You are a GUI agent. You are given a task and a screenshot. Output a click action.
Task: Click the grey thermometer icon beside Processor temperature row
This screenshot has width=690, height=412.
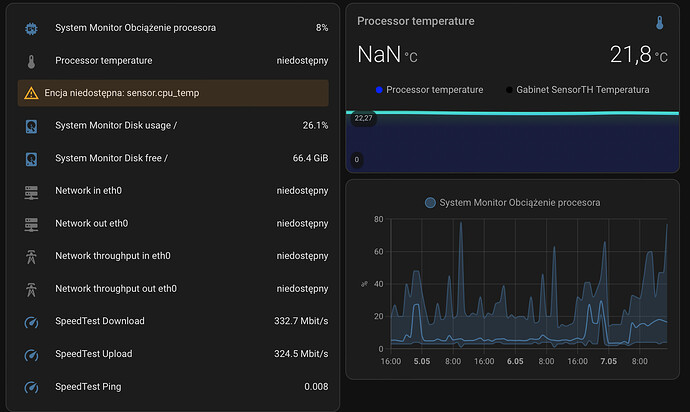(x=31, y=62)
